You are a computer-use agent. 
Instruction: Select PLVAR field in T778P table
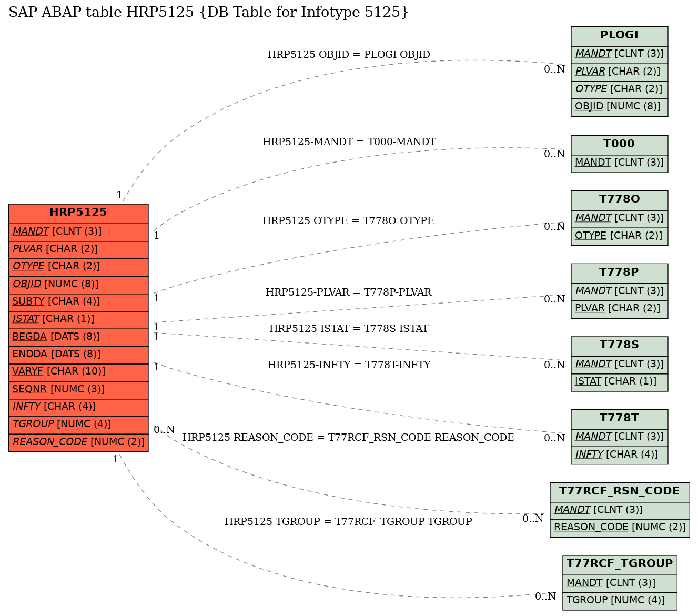pos(619,309)
